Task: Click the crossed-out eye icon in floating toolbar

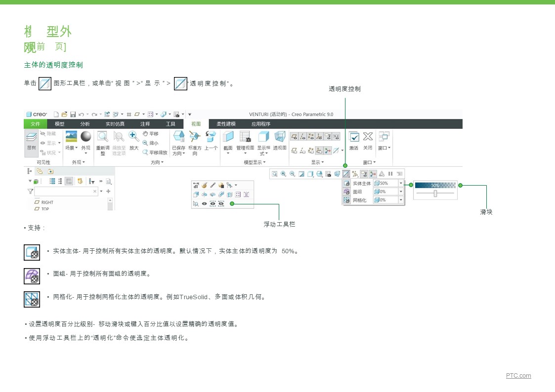Action: pyautogui.click(x=221, y=203)
